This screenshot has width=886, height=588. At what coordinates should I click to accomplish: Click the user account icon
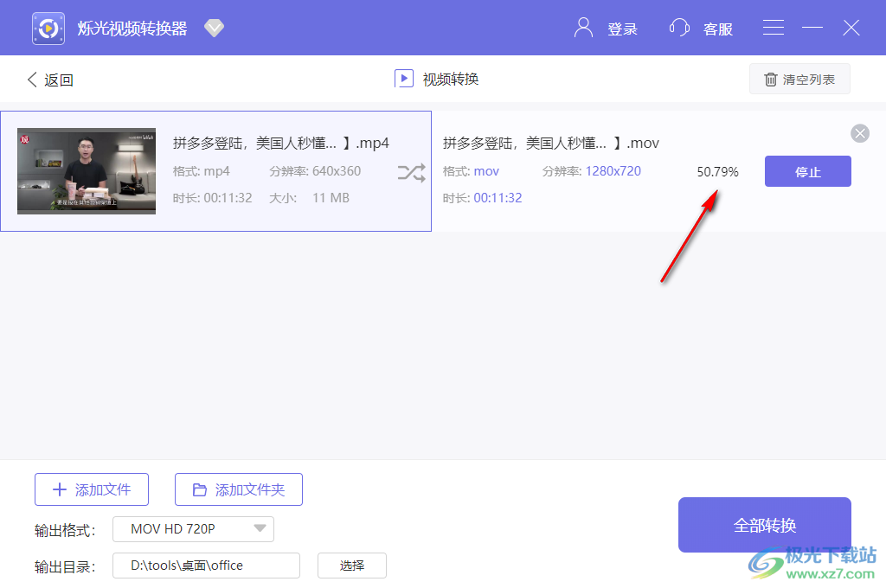click(x=583, y=28)
